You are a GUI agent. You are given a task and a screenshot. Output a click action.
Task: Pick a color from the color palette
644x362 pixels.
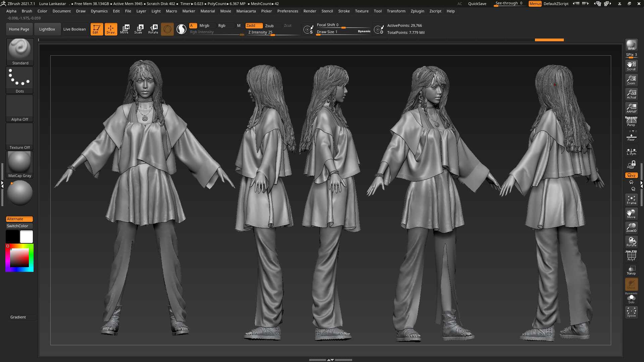coord(19,257)
